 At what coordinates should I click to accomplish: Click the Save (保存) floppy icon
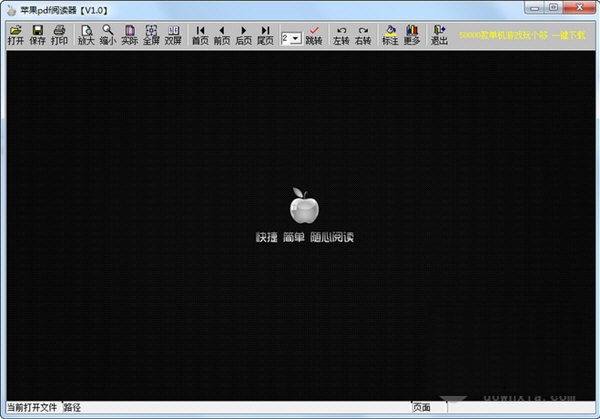38,35
